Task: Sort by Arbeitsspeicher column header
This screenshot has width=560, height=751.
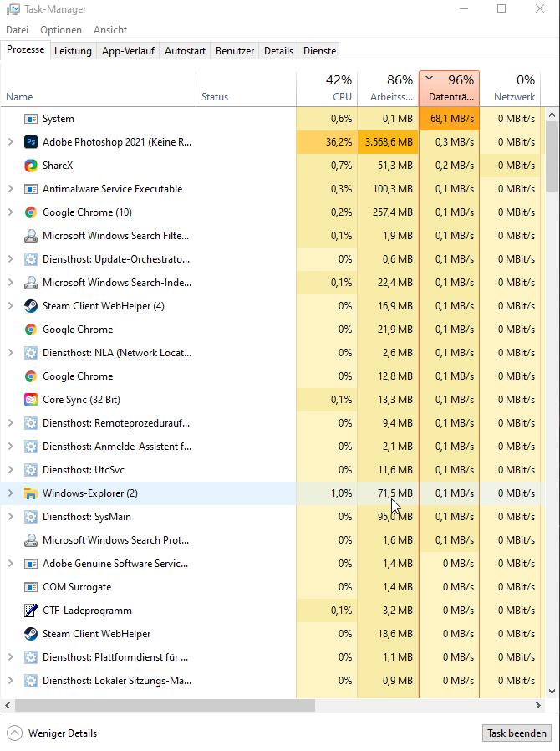Action: coord(388,89)
